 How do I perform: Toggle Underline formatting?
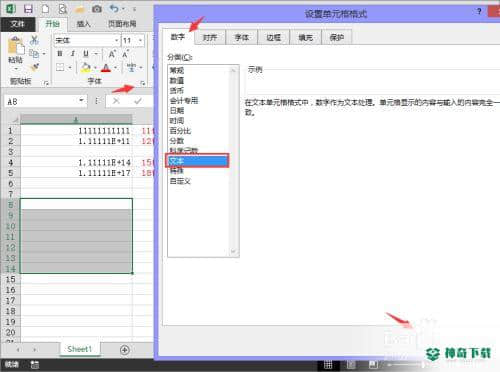86,54
